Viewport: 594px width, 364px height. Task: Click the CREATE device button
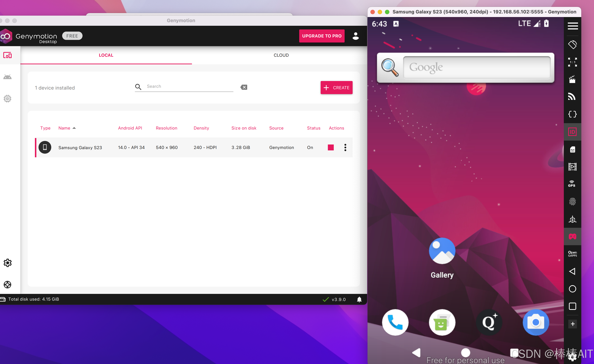coord(336,88)
